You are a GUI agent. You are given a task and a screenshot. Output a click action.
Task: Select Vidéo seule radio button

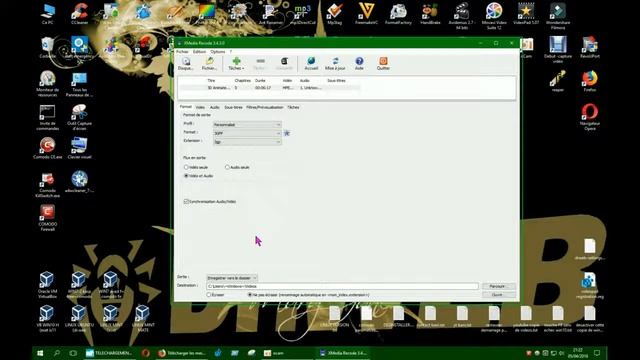click(186, 167)
